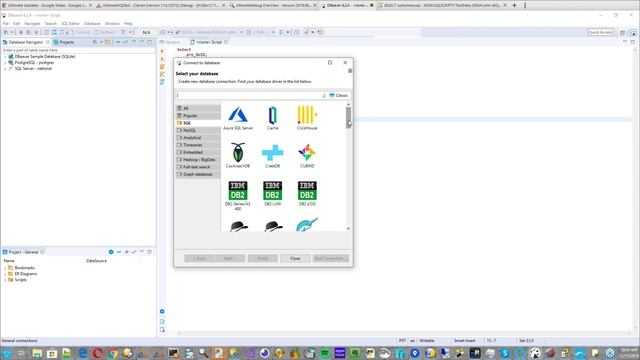Choose the NoSQL driver category
This screenshot has width=640, height=360.
[x=198, y=130]
